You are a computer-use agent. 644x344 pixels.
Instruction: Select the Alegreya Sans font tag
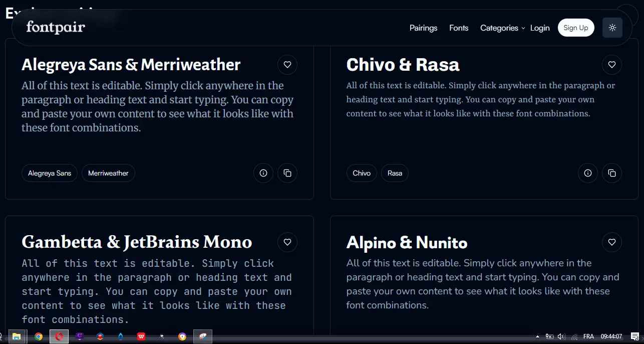50,173
